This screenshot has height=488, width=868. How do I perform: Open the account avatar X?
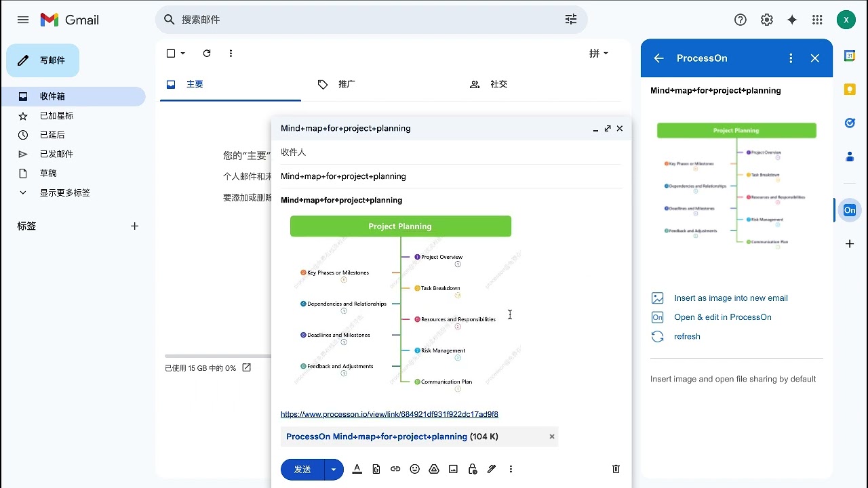tap(846, 20)
